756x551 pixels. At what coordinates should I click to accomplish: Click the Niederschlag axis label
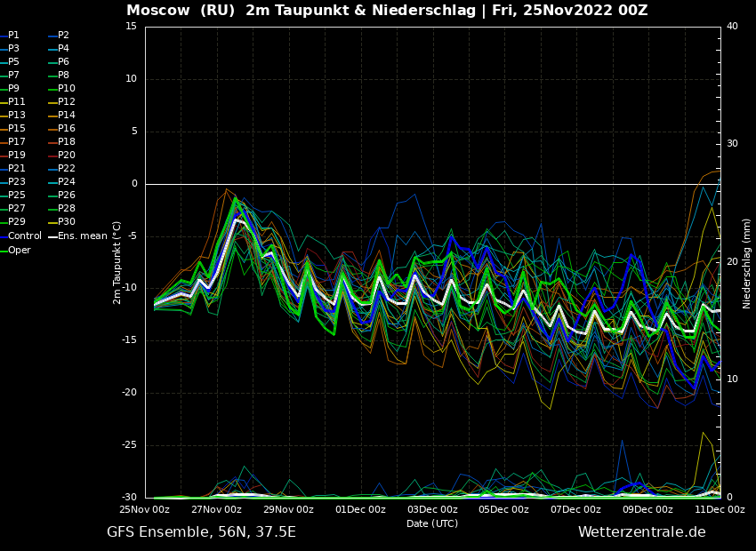coord(747,263)
